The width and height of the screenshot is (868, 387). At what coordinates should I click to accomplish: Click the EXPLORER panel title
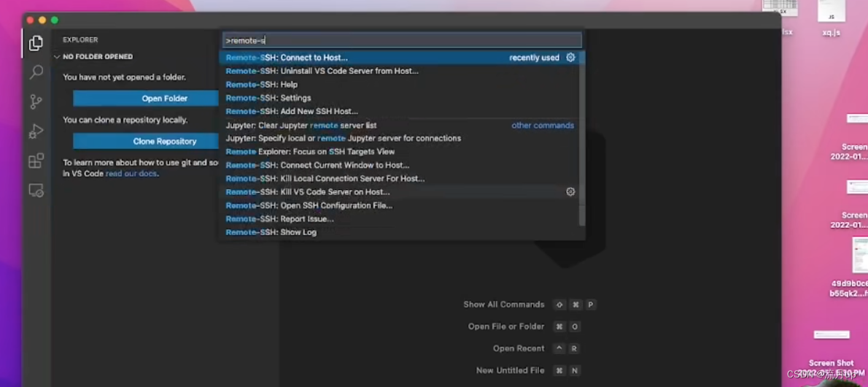pyautogui.click(x=80, y=40)
